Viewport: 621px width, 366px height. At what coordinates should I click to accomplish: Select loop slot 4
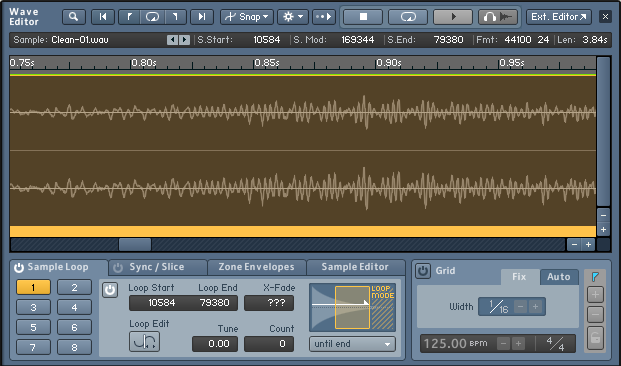pos(74,307)
